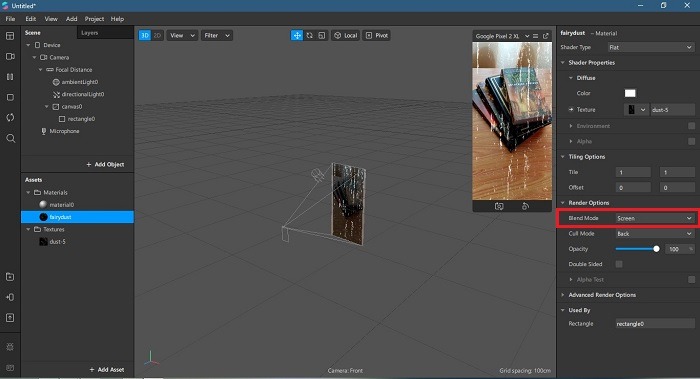Screen dimensions: 700x379
Task: Open the Help menu
Action: point(117,19)
